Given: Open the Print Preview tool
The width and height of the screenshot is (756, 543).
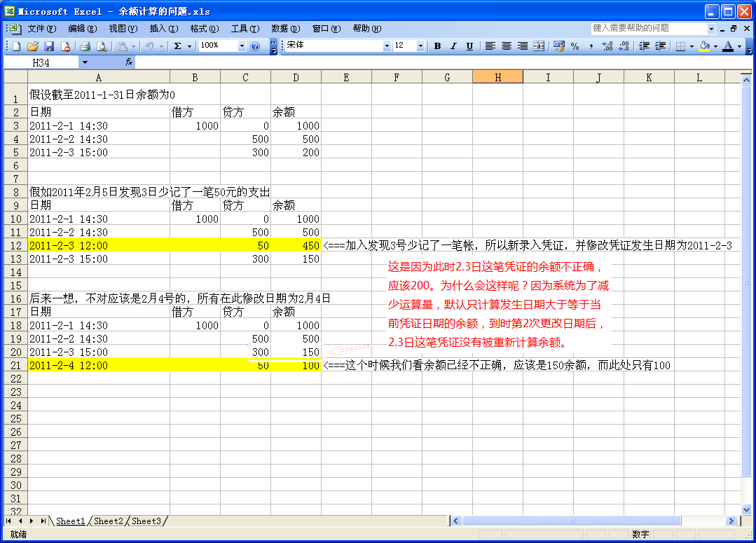Looking at the screenshot, I should [102, 46].
